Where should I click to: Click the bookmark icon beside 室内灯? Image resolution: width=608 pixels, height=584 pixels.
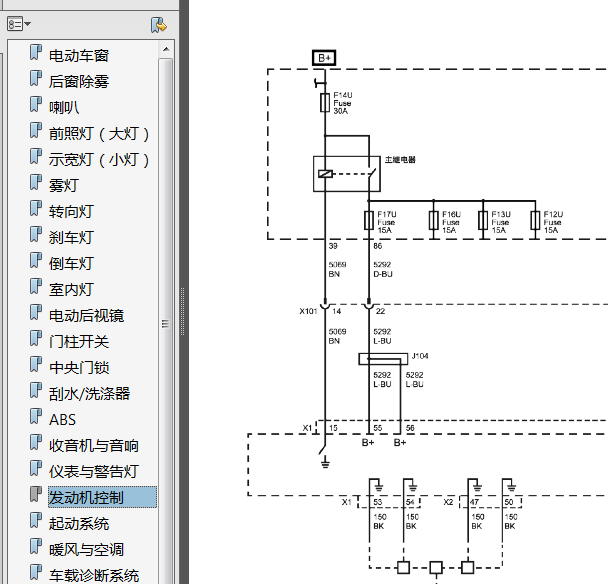click(36, 286)
